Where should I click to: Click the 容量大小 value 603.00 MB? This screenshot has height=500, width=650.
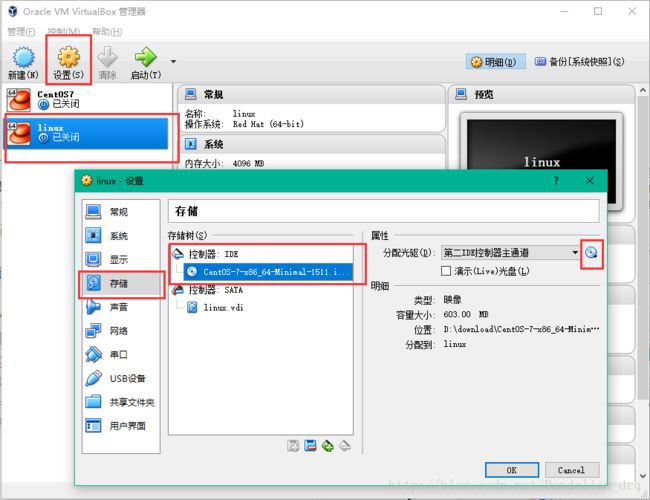pyautogui.click(x=466, y=314)
